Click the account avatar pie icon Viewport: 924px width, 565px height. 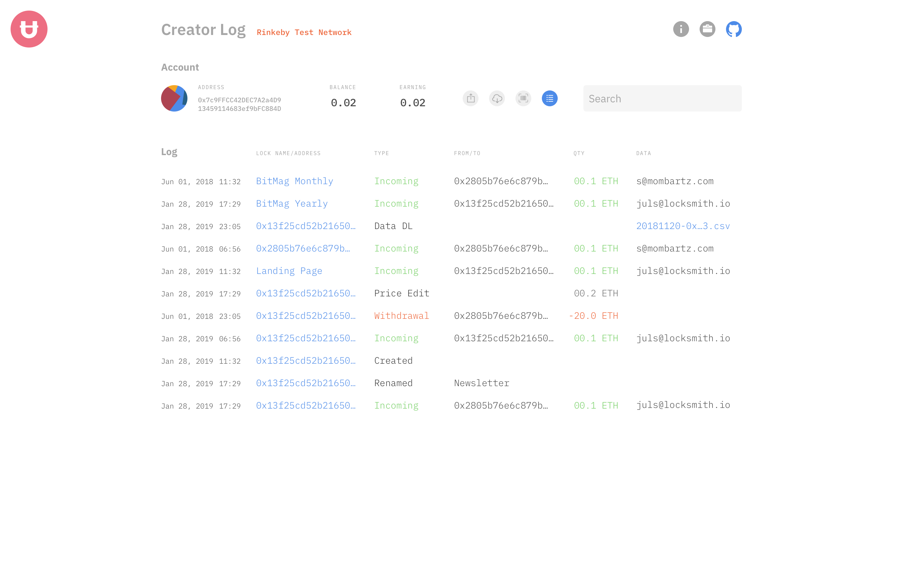click(174, 98)
